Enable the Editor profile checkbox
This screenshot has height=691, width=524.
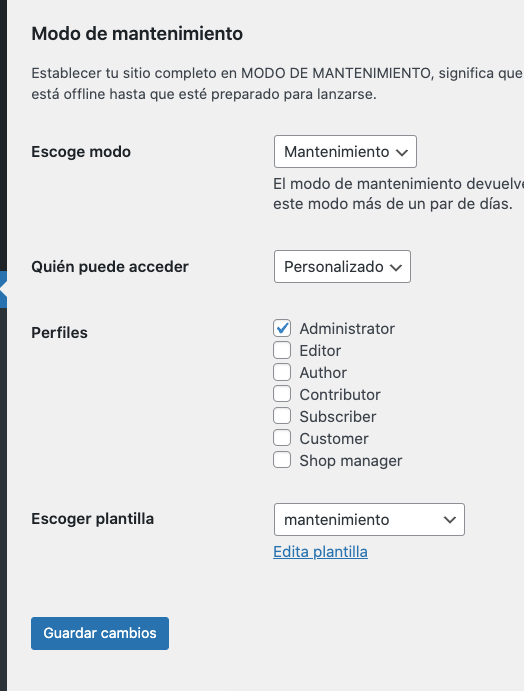click(282, 350)
